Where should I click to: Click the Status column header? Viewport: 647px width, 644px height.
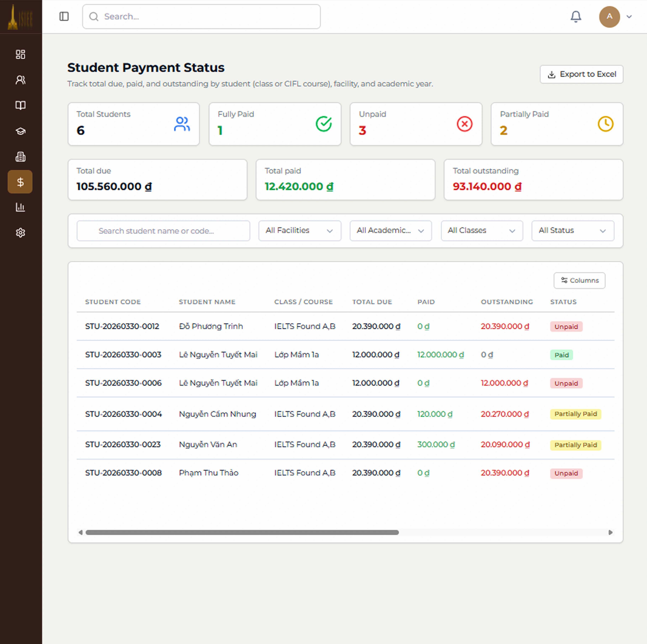coord(563,302)
